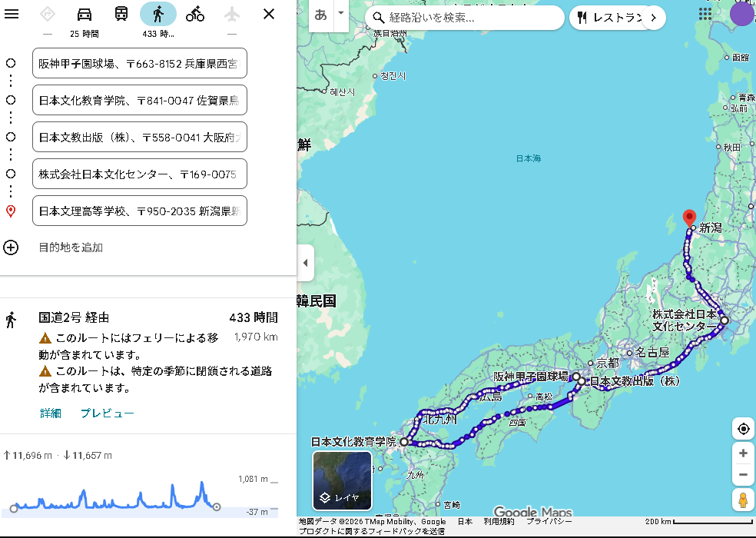Center map on my current location
Viewport: 756px width, 538px height.
tap(743, 429)
